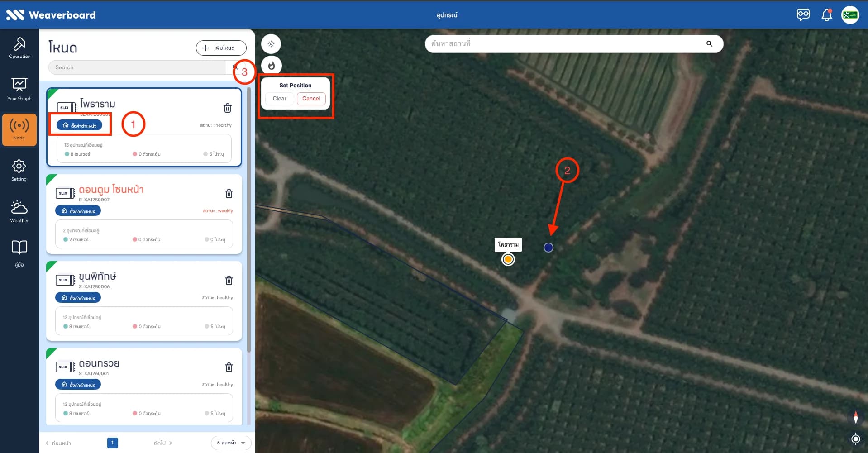This screenshot has height=453, width=868.
Task: Open the Setting gear in sidebar
Action: [19, 170]
